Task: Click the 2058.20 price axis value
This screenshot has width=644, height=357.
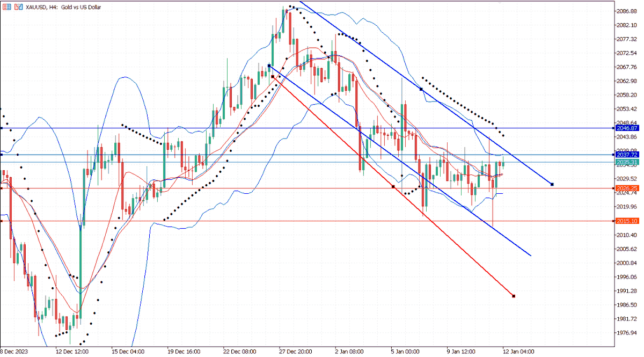Action: coord(626,95)
